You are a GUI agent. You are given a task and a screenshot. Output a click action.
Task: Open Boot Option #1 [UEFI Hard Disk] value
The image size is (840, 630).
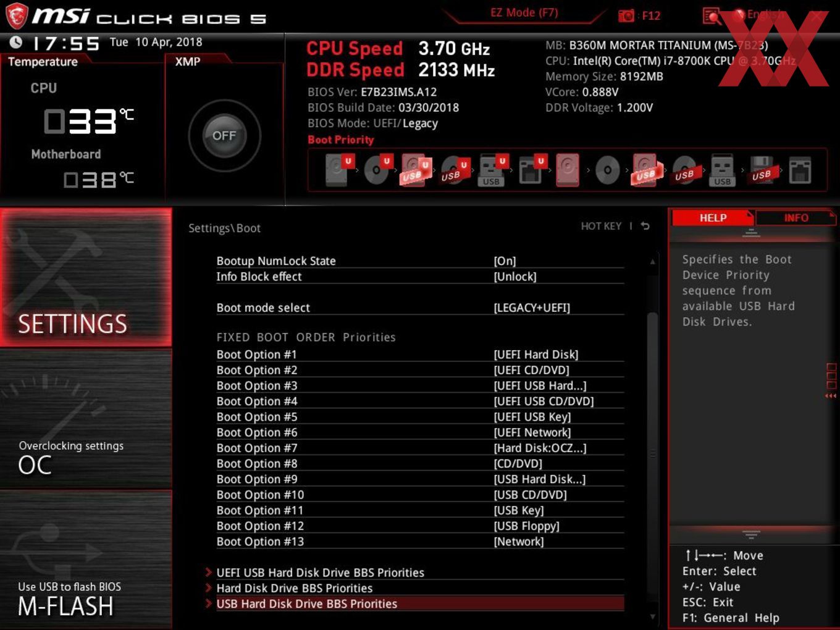536,355
